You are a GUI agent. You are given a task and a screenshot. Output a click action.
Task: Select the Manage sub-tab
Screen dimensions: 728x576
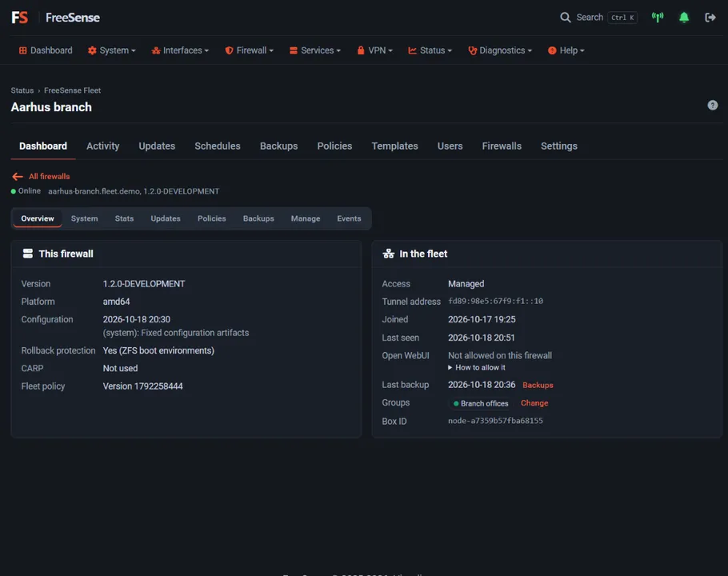[306, 218]
